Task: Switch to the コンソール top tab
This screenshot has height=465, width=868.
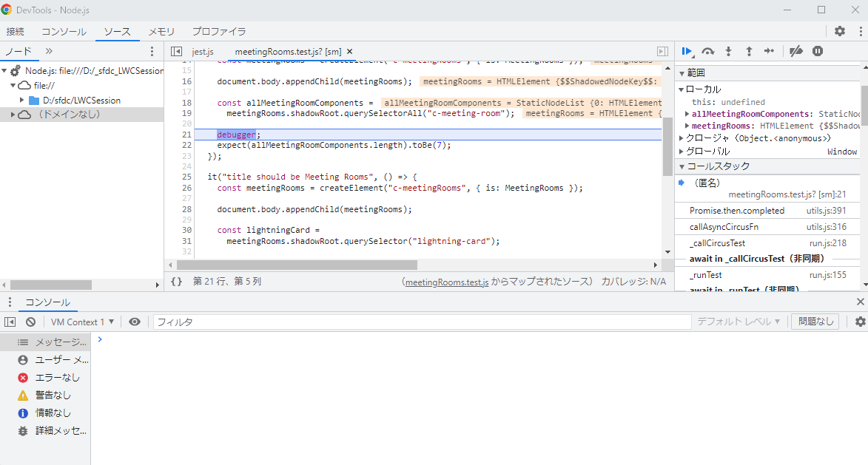Action: 64,32
